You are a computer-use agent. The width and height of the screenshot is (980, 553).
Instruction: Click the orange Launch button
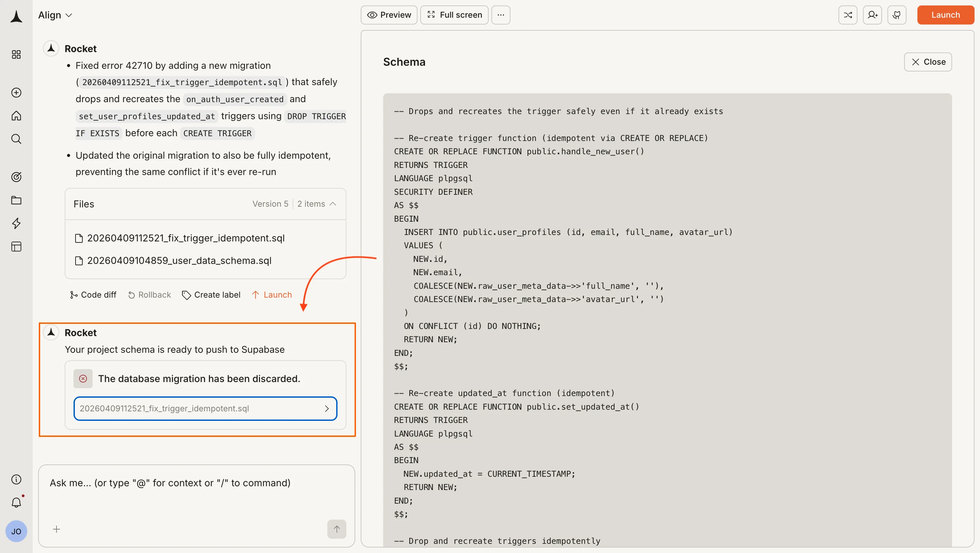coord(945,15)
